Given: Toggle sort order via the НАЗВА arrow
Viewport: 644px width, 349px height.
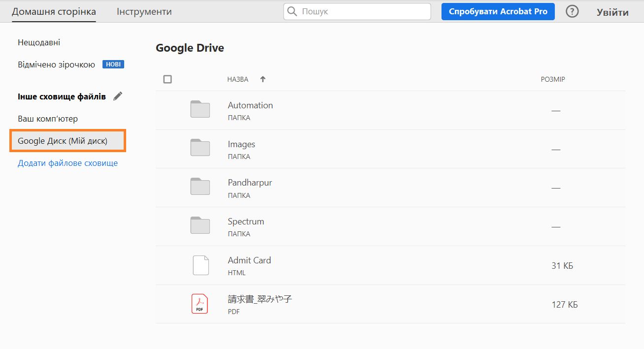Looking at the screenshot, I should pyautogui.click(x=263, y=79).
